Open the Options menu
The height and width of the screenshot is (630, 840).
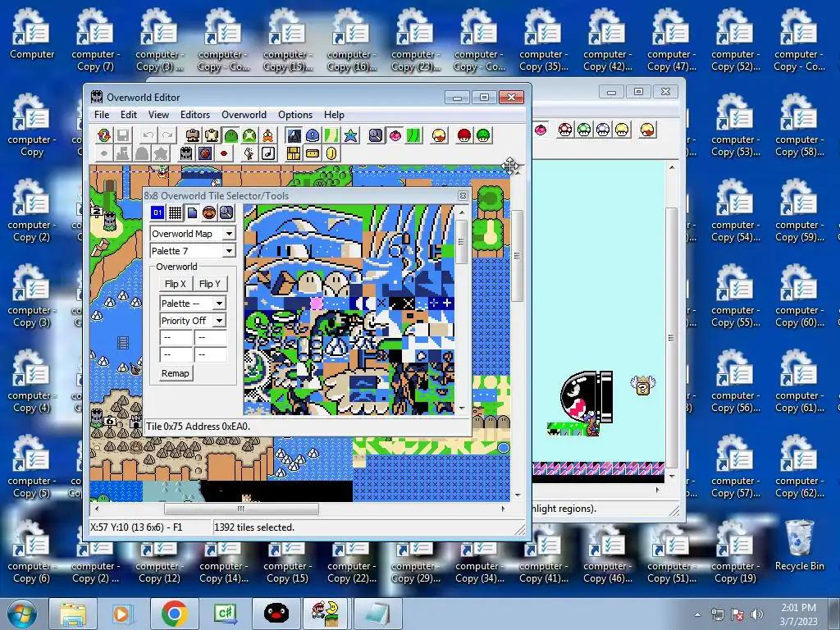[x=295, y=115]
